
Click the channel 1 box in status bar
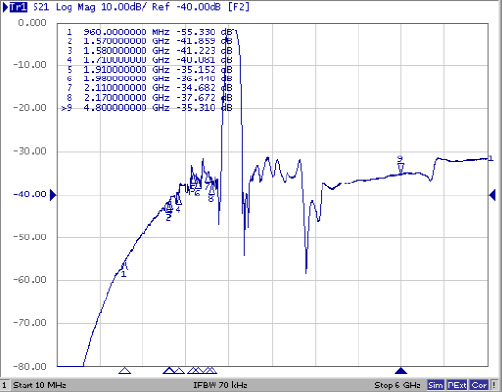4,385
